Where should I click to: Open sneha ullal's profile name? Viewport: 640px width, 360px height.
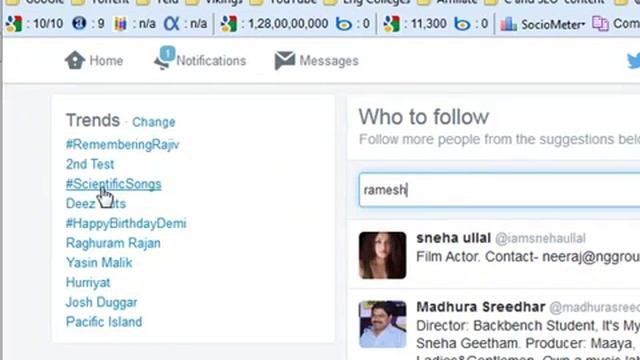click(x=453, y=238)
